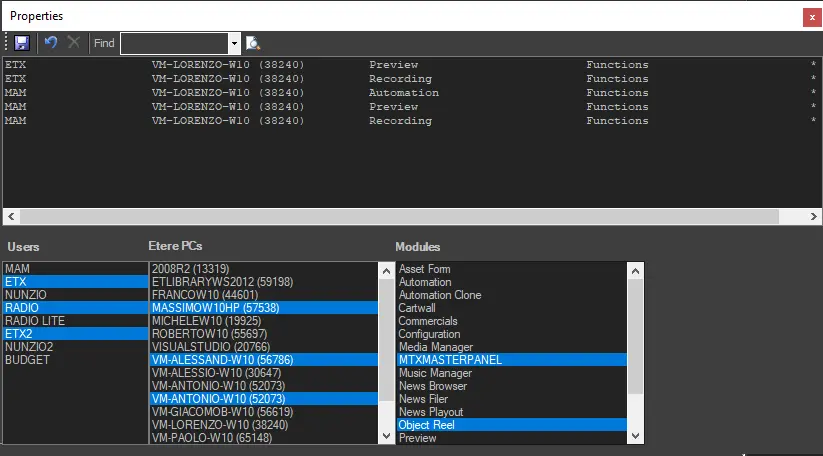Screen dimensions: 823x456
Task: Click the grey Delete X icon
Action: 73,43
